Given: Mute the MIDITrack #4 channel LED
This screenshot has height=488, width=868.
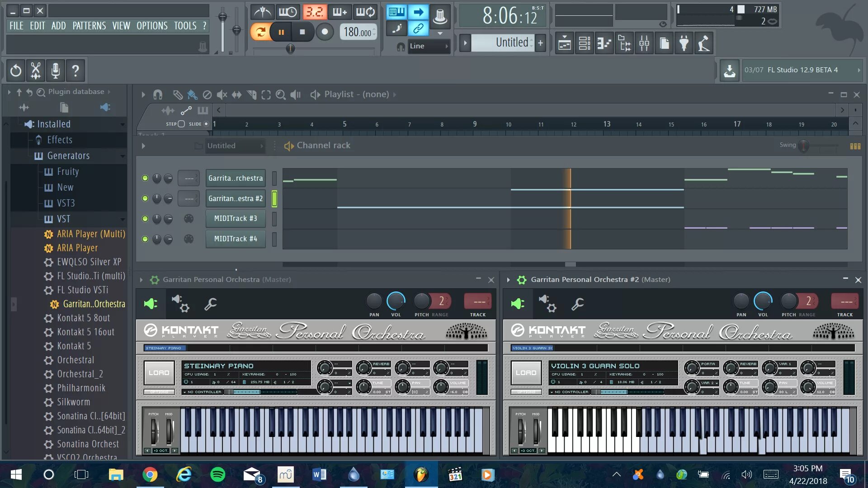Looking at the screenshot, I should click(145, 239).
